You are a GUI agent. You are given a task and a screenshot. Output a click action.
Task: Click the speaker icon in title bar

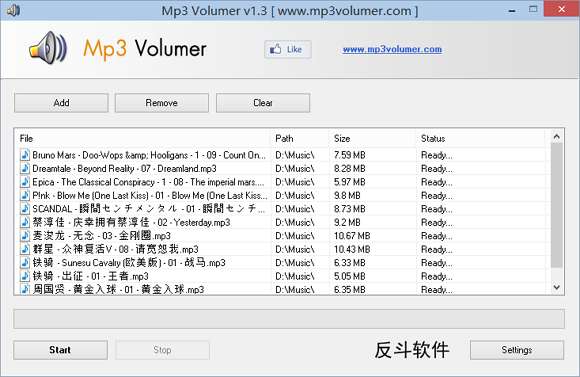[14, 10]
